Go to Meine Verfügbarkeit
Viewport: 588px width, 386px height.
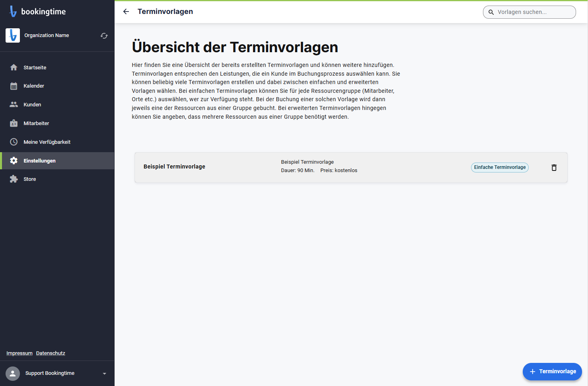point(57,142)
